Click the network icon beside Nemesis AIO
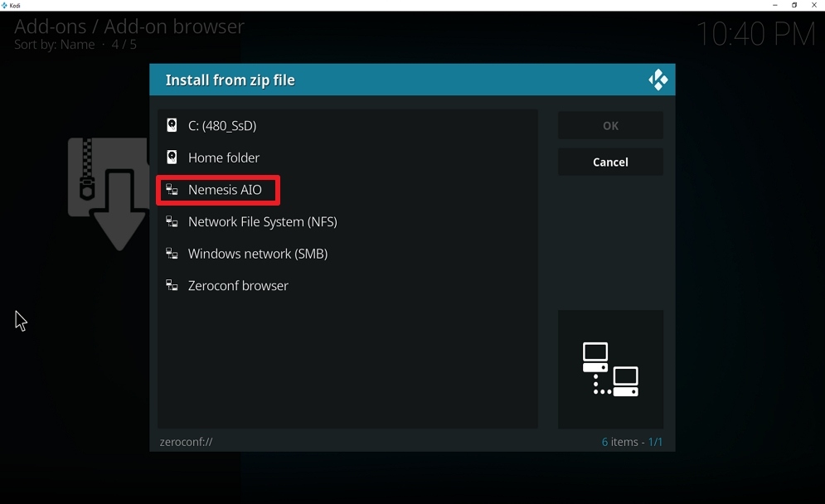This screenshot has height=504, width=825. (172, 189)
